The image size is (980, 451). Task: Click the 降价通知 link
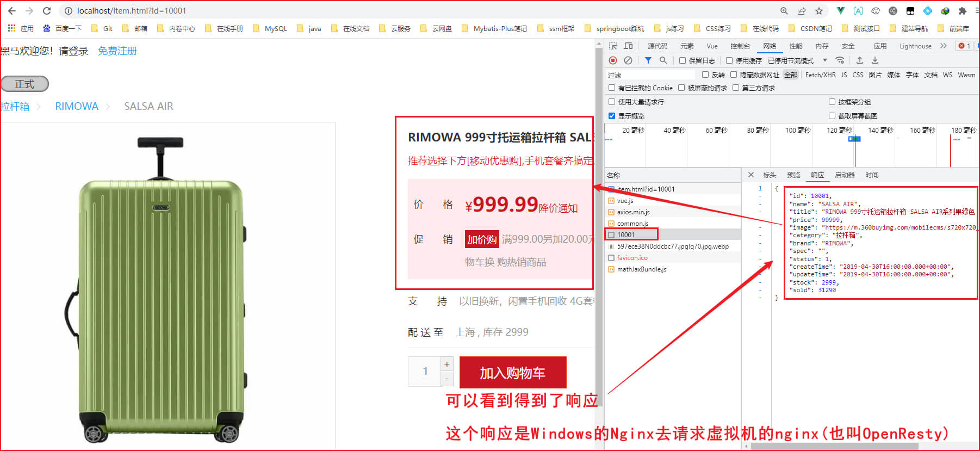coord(558,208)
